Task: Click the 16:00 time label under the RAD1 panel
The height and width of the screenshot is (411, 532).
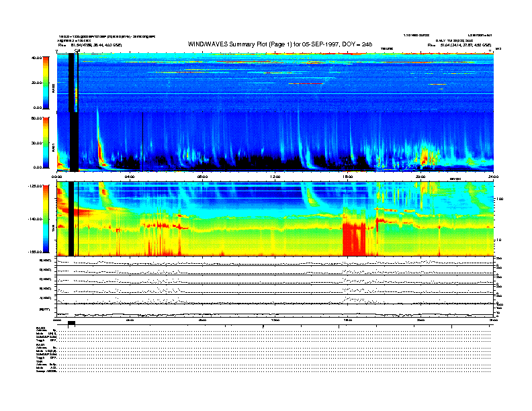Action: 348,177
